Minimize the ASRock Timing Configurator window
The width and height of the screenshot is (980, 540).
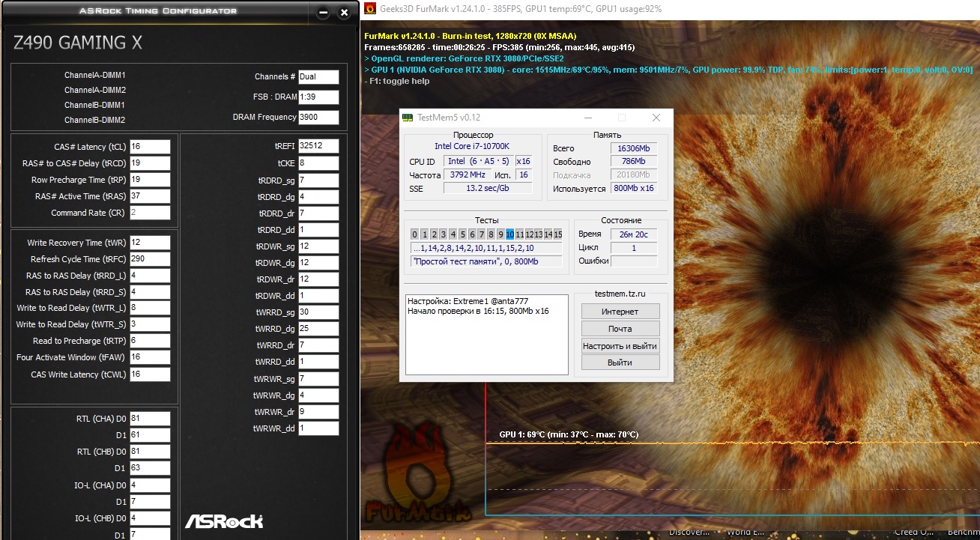(323, 13)
